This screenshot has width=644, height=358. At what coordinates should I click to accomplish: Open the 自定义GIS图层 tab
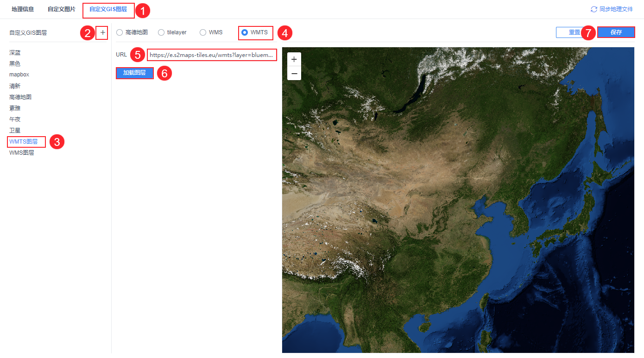[108, 9]
